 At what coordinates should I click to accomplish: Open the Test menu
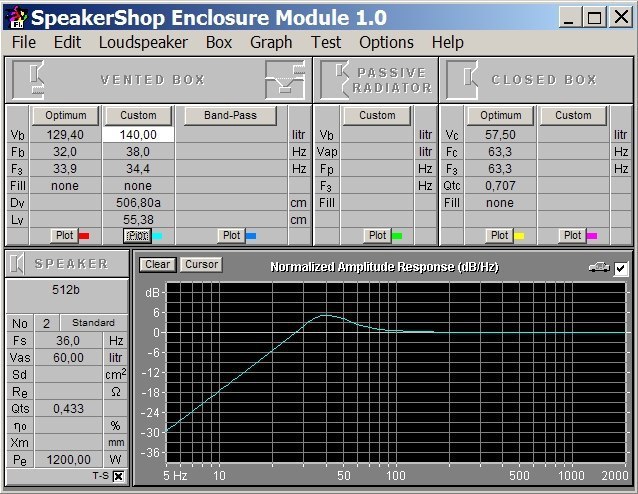pos(326,42)
